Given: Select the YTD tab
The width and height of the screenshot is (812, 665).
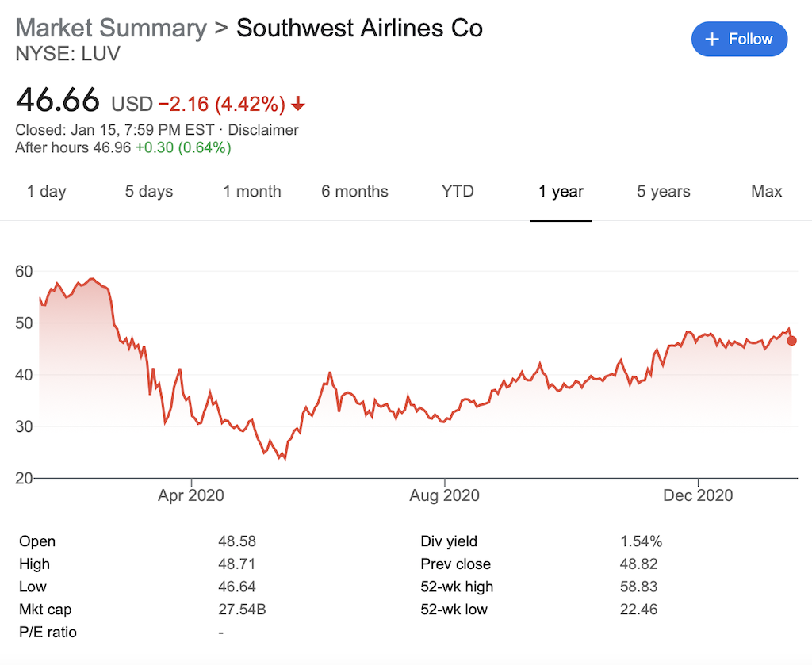Looking at the screenshot, I should point(458,191).
